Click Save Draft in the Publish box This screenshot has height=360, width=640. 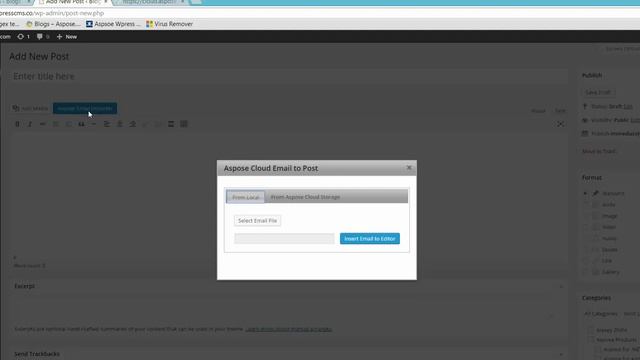coord(598,93)
